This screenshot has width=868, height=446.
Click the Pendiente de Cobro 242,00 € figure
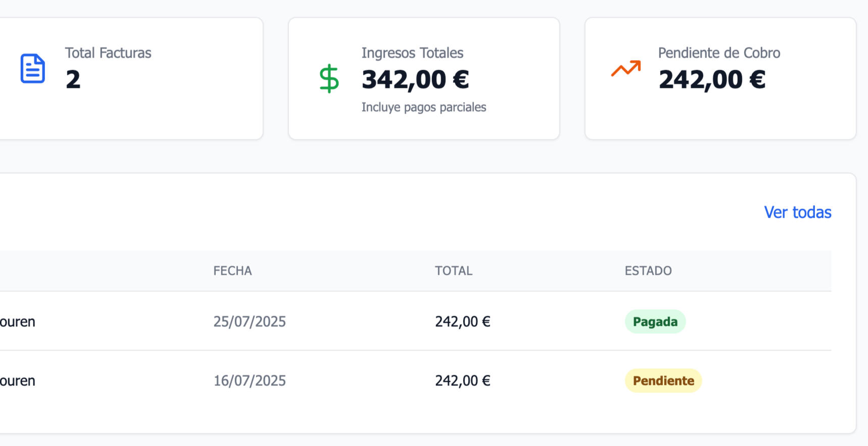click(x=712, y=79)
